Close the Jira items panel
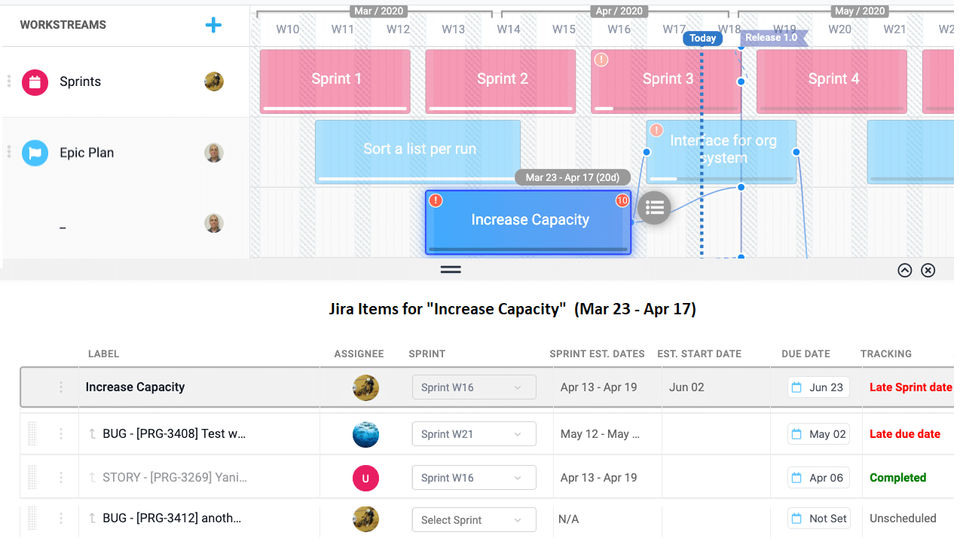 (928, 270)
